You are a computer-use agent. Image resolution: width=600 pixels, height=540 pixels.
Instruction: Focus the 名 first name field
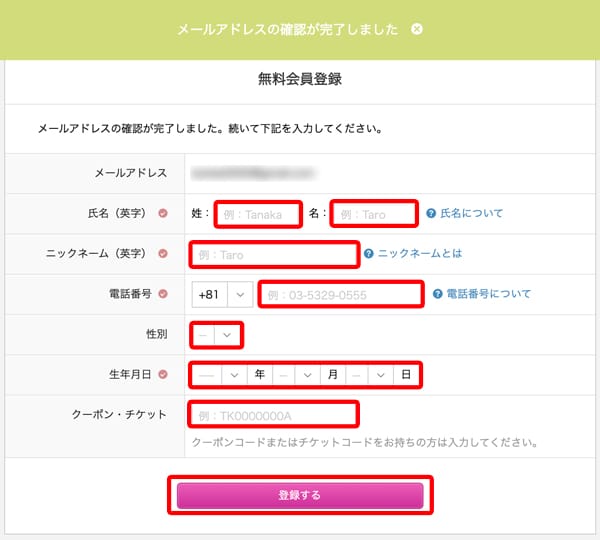point(373,214)
